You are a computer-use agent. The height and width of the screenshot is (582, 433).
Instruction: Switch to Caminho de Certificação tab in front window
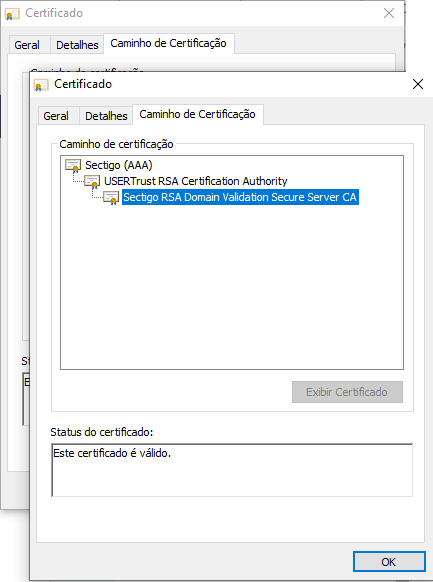click(197, 114)
